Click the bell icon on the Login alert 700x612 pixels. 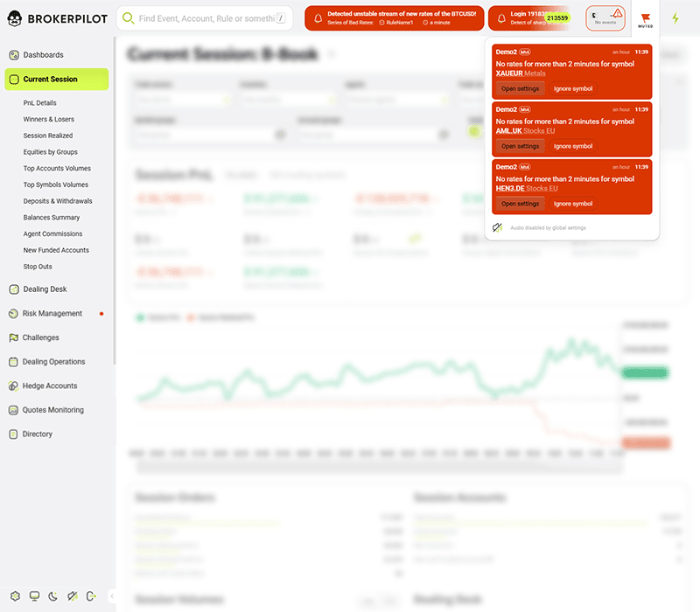point(500,17)
